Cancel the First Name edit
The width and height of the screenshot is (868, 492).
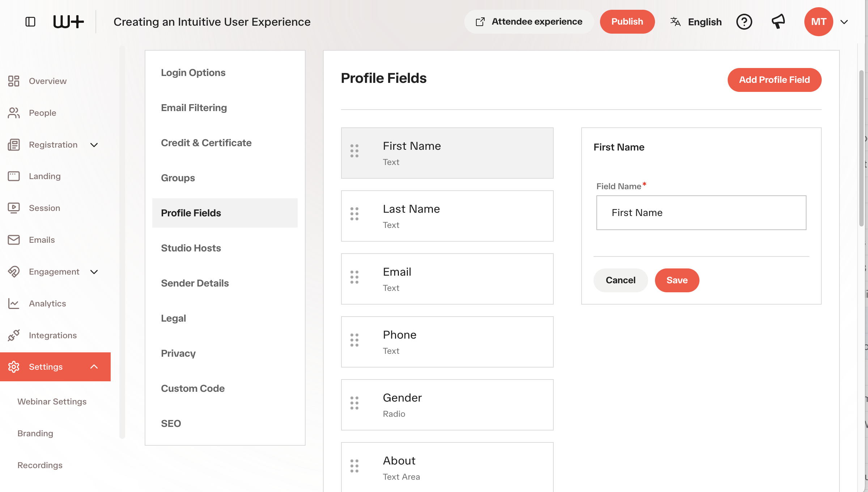pos(621,280)
